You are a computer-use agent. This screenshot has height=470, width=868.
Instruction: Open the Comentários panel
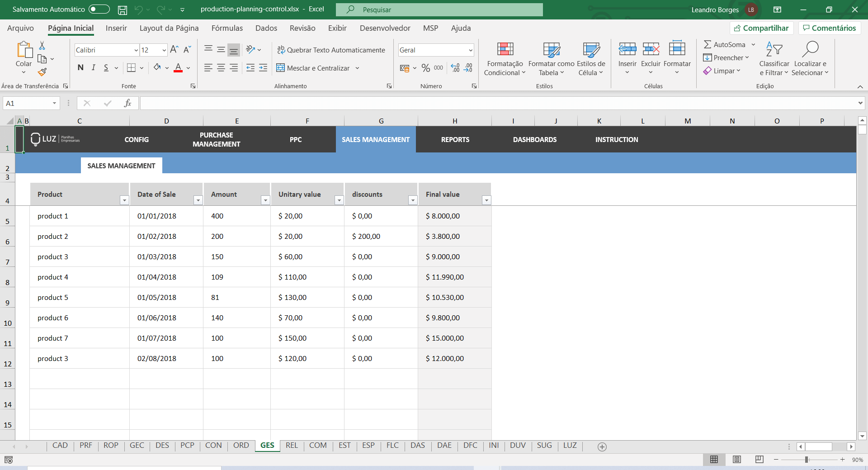point(829,28)
